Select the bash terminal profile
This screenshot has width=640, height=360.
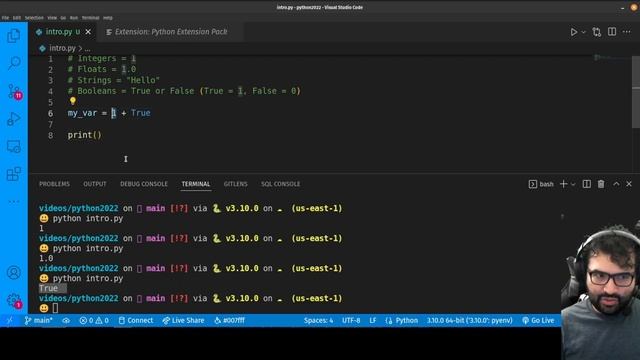click(x=541, y=184)
